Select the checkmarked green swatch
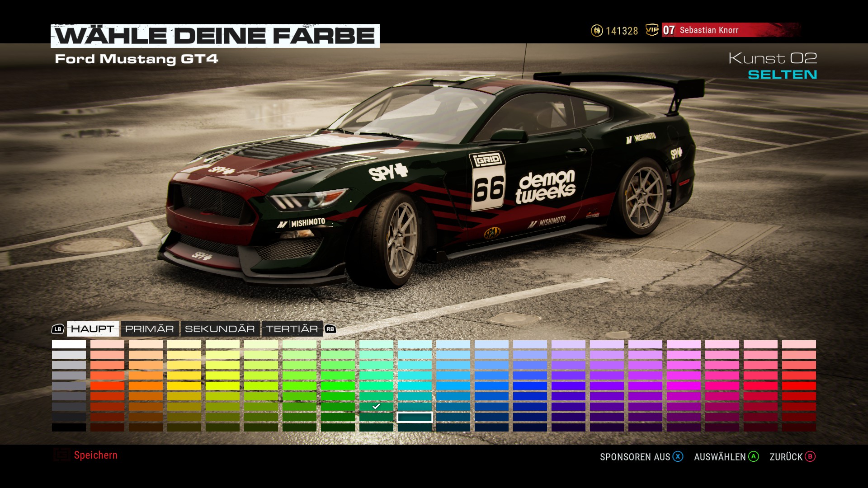Screen dimensions: 868x488 376,406
